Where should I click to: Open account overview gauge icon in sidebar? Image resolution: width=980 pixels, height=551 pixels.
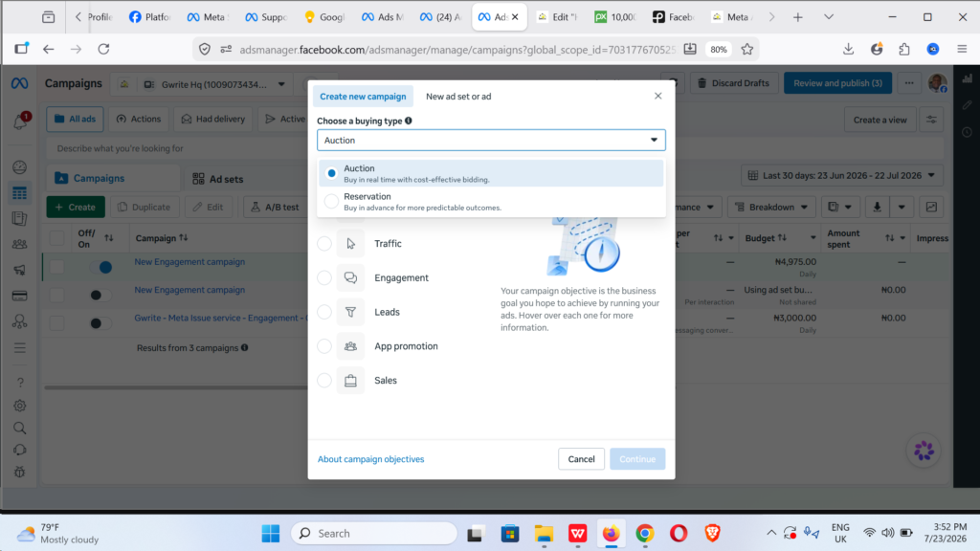click(x=20, y=167)
